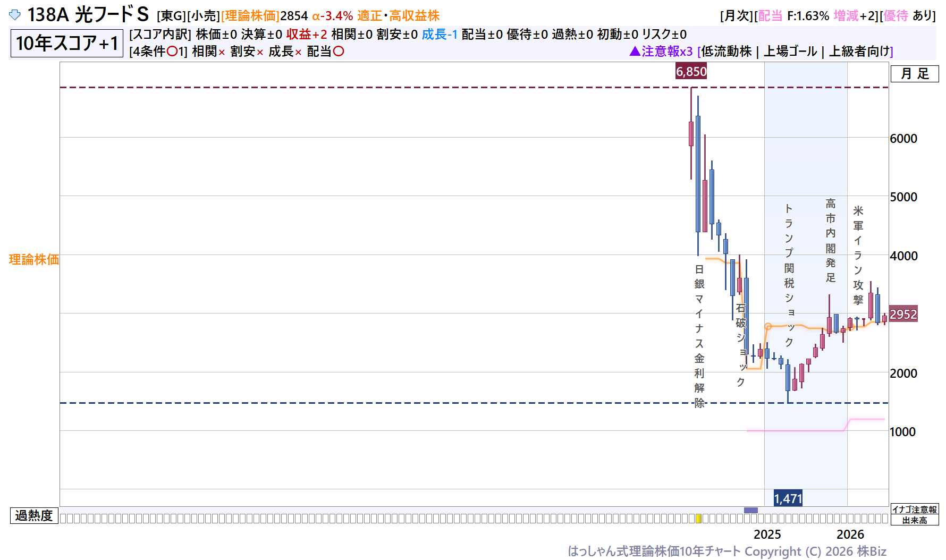Click the トランプ関税ショック event annotation

click(789, 275)
